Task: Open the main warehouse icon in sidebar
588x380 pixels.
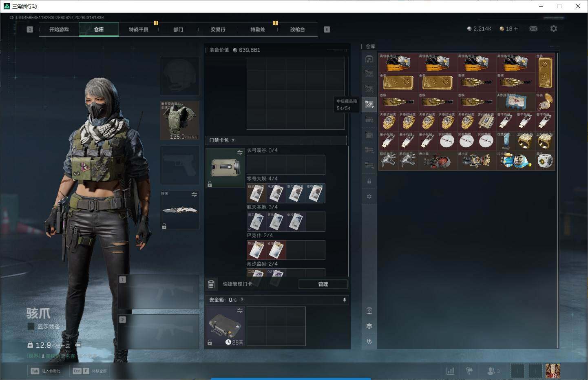Action: pos(369,59)
